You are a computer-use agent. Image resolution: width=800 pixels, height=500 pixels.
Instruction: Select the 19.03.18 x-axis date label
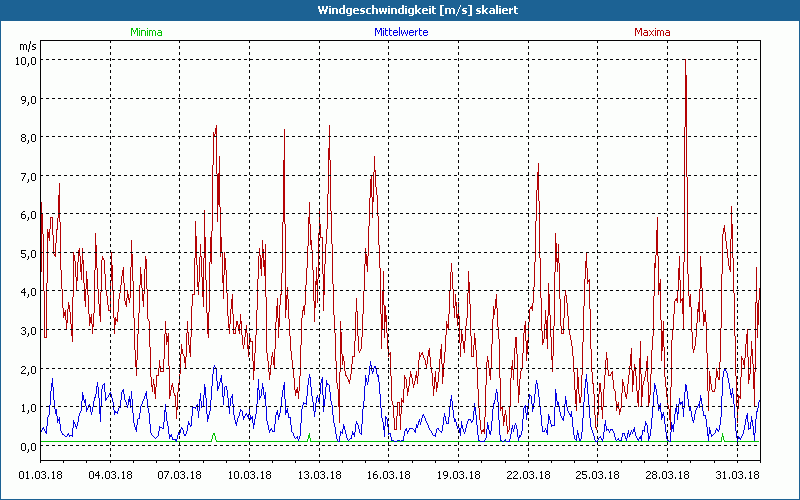coord(459,474)
